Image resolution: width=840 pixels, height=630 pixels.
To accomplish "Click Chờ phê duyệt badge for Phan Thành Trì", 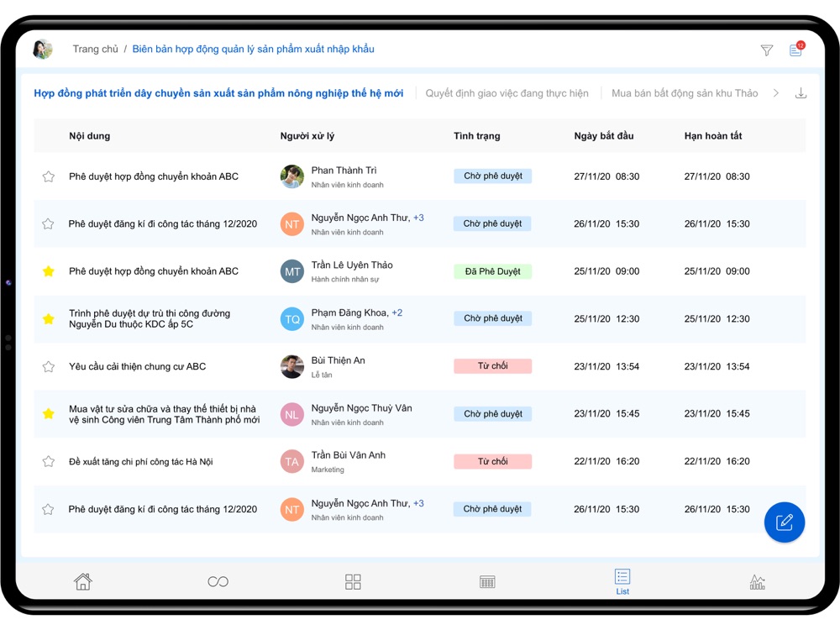I will (493, 176).
